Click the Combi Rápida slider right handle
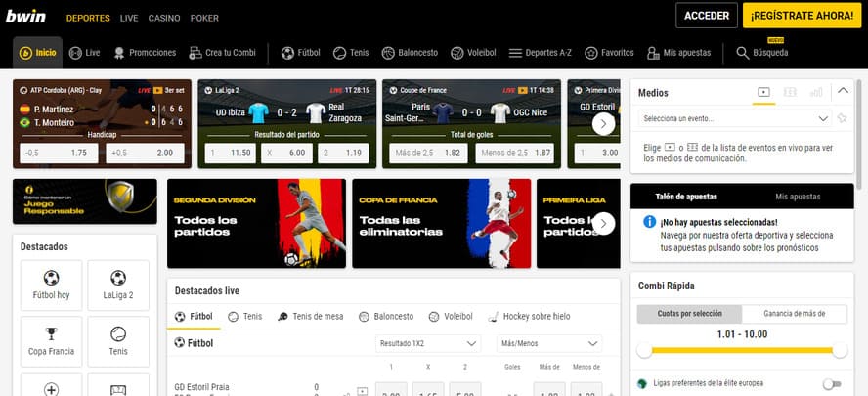Screen dimensions: 868x396 tap(840, 350)
